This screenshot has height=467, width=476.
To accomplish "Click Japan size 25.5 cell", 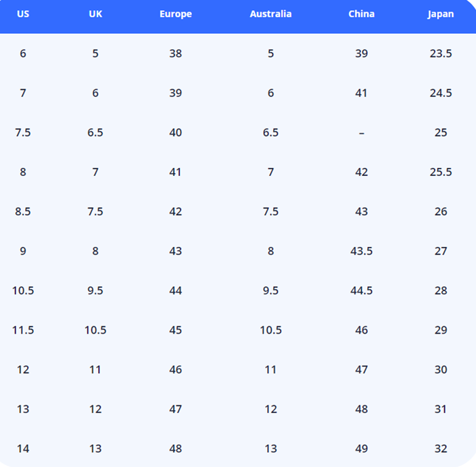I will (x=441, y=172).
